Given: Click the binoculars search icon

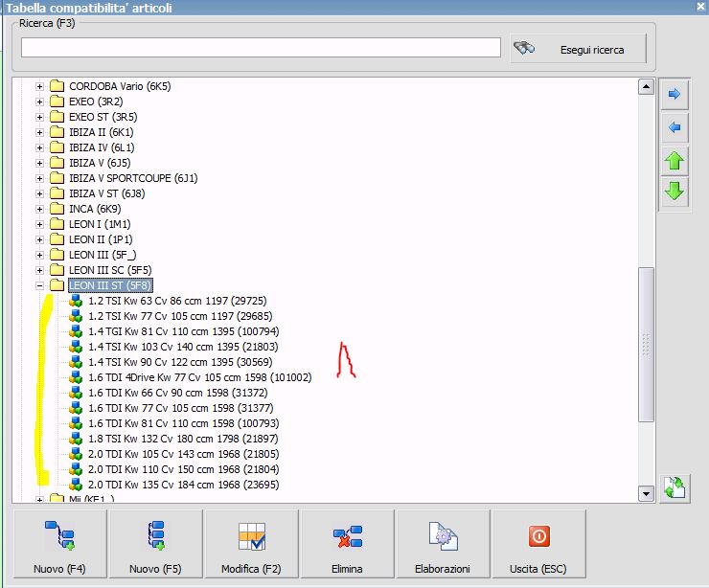Looking at the screenshot, I should point(524,48).
